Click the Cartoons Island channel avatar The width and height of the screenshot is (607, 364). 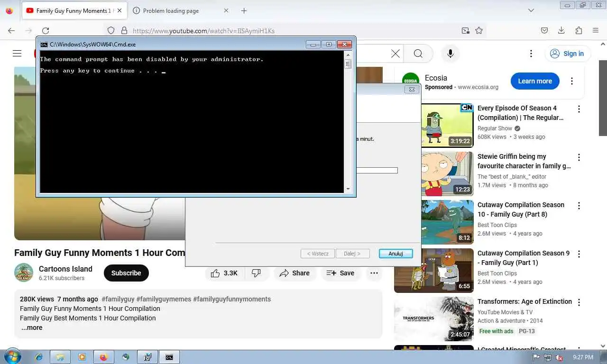(x=24, y=273)
